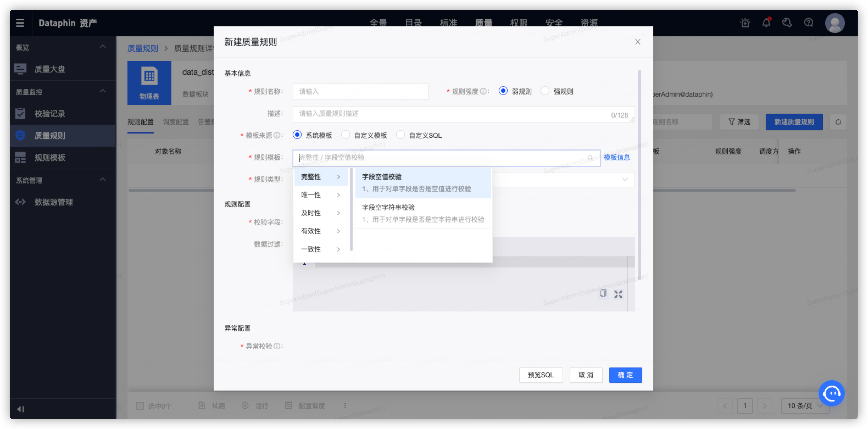The image size is (868, 429).
Task: Click the info icon next to 异常校验
Action: tap(277, 346)
